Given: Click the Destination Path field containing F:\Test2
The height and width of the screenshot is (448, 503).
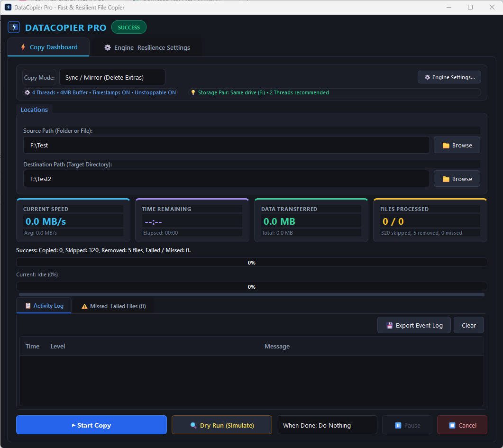Looking at the screenshot, I should coord(227,179).
